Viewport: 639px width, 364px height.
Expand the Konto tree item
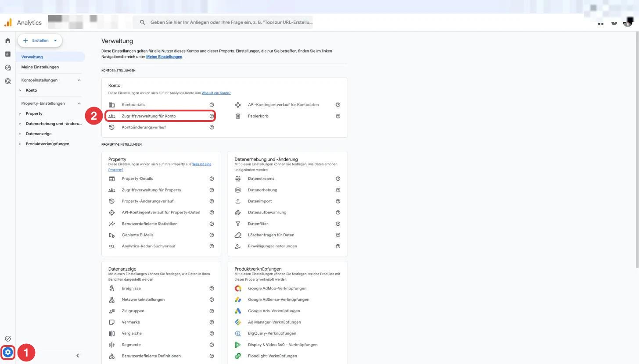20,90
